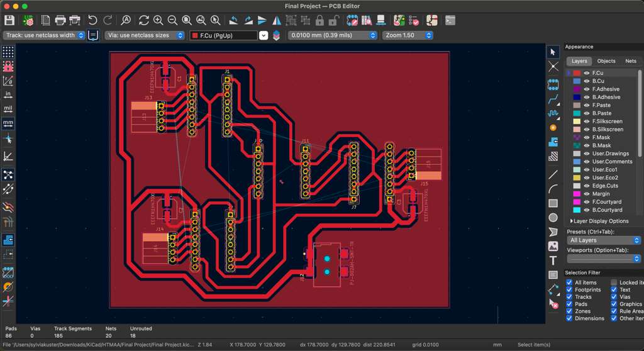
Task: Select the Draw Line tool
Action: pos(553,175)
